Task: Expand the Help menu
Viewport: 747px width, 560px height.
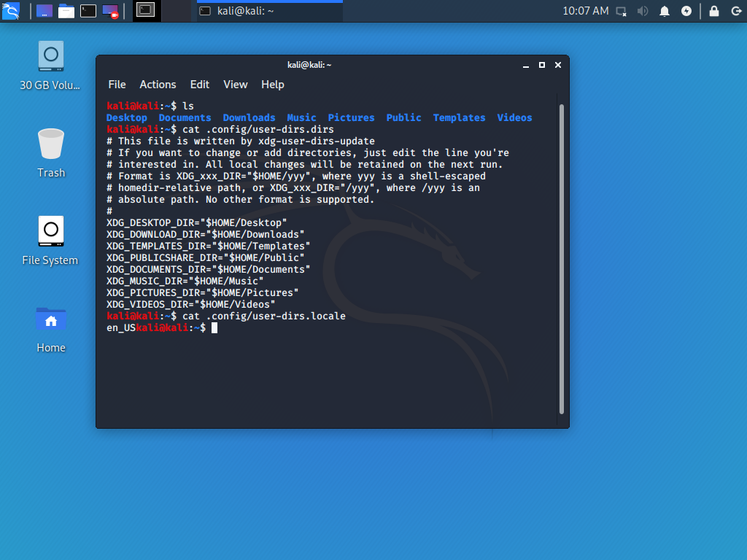Action: 272,85
